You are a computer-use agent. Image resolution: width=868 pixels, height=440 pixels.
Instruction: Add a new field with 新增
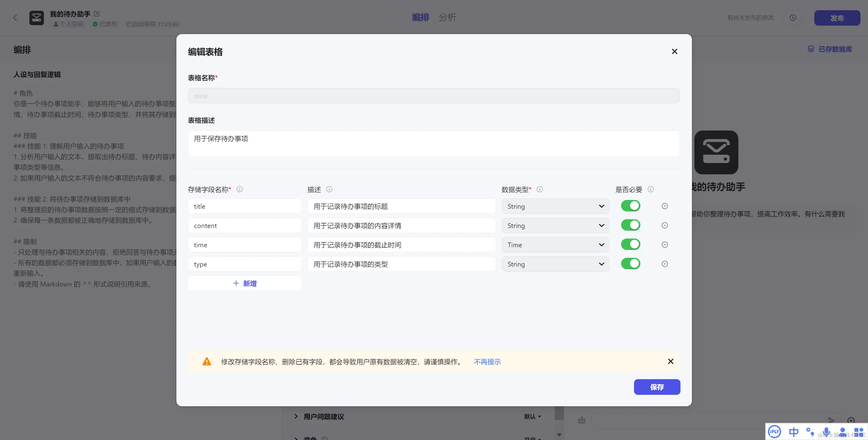[245, 283]
